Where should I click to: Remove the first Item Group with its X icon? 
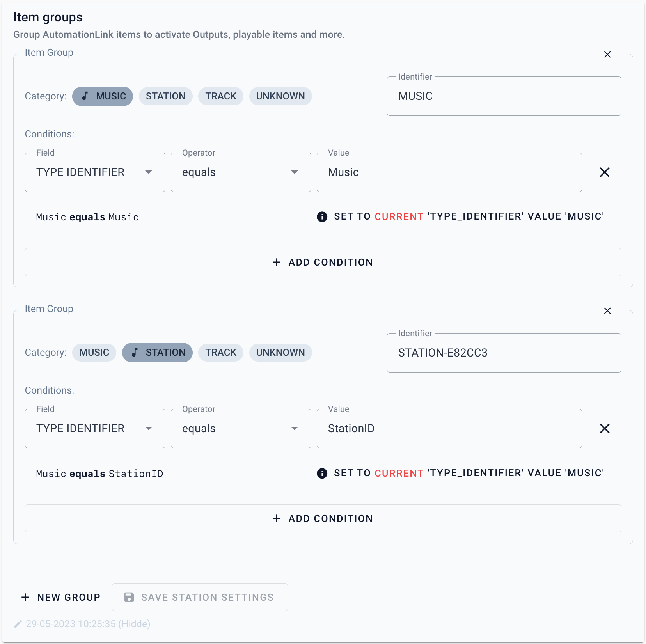point(607,55)
